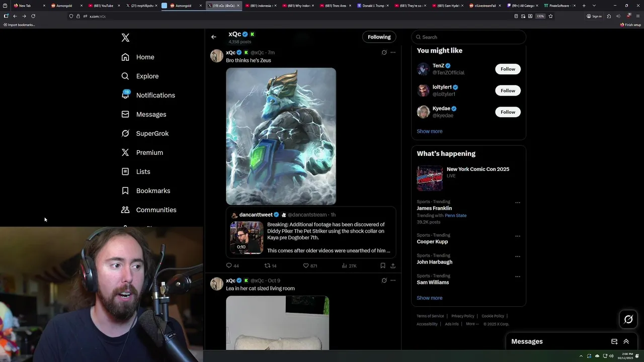Open the floating Grok button
The image size is (644, 362).
pos(628,319)
